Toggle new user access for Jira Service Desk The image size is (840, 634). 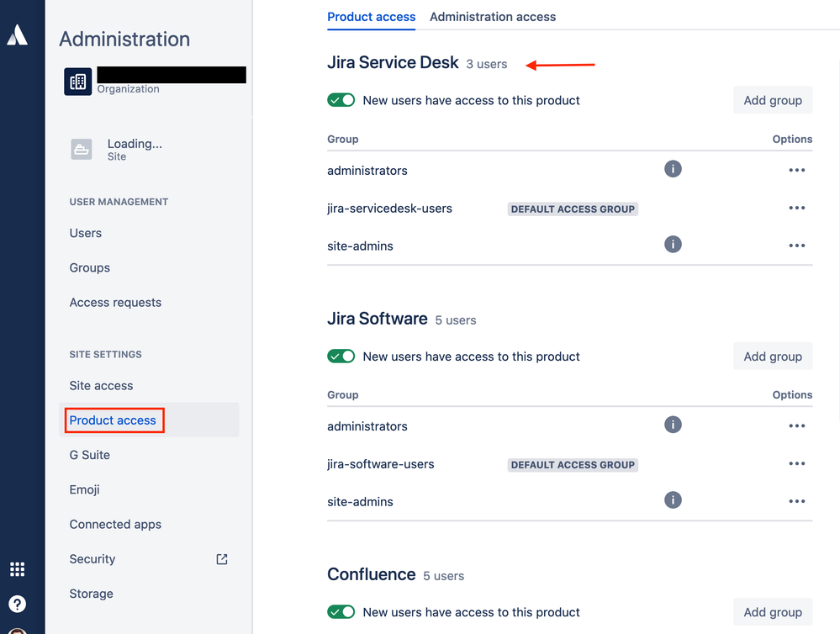[x=341, y=100]
